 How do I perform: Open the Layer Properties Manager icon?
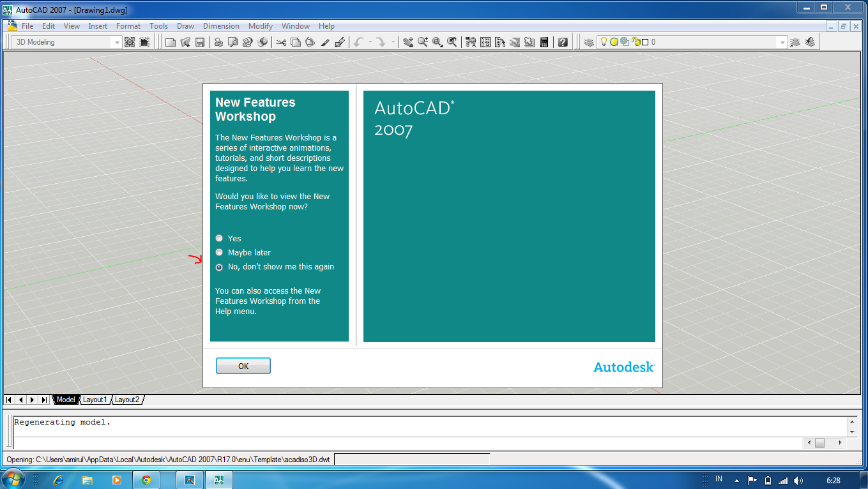[589, 42]
